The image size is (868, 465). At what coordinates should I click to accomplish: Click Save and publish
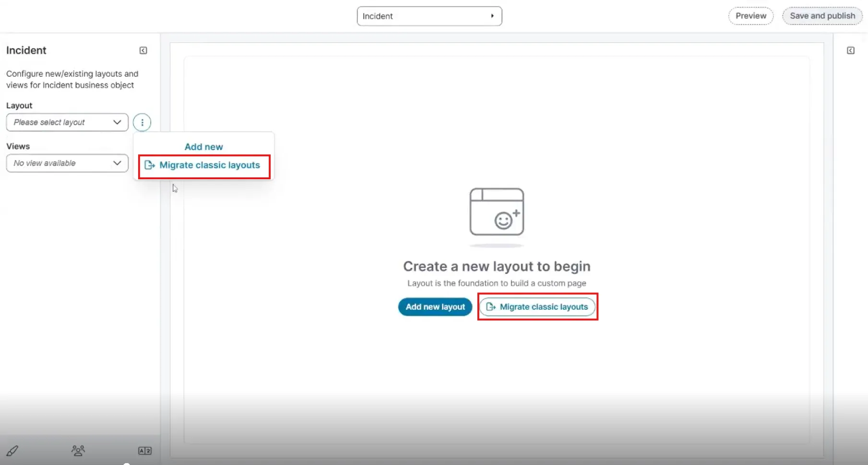(x=822, y=16)
